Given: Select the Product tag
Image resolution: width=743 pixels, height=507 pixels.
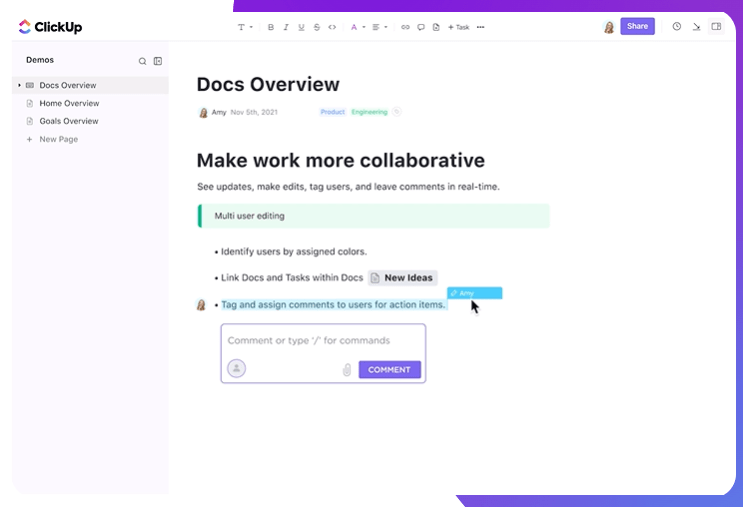Looking at the screenshot, I should 333,112.
